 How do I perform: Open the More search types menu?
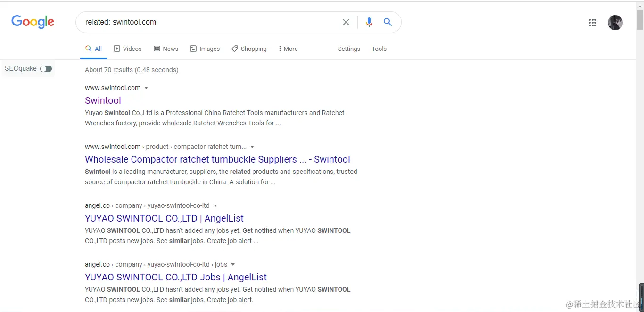[288, 49]
